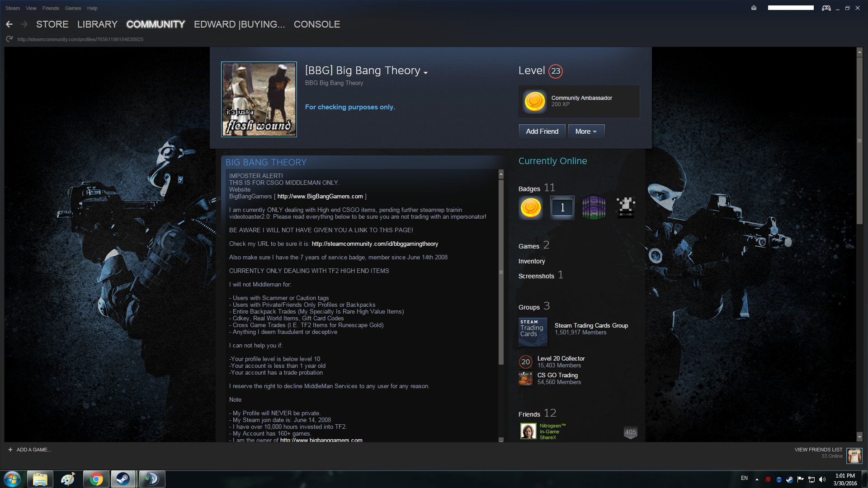
Task: Open the purple game badge icon
Action: (594, 208)
